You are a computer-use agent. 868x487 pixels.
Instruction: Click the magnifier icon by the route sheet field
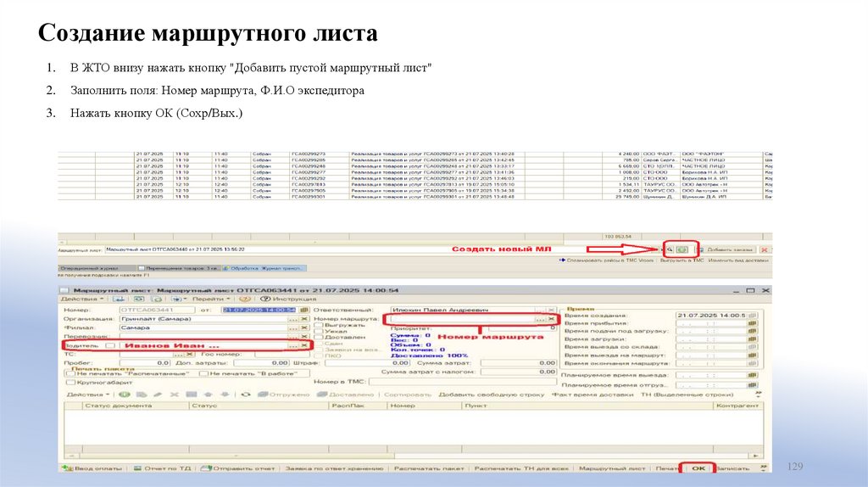pyautogui.click(x=670, y=250)
